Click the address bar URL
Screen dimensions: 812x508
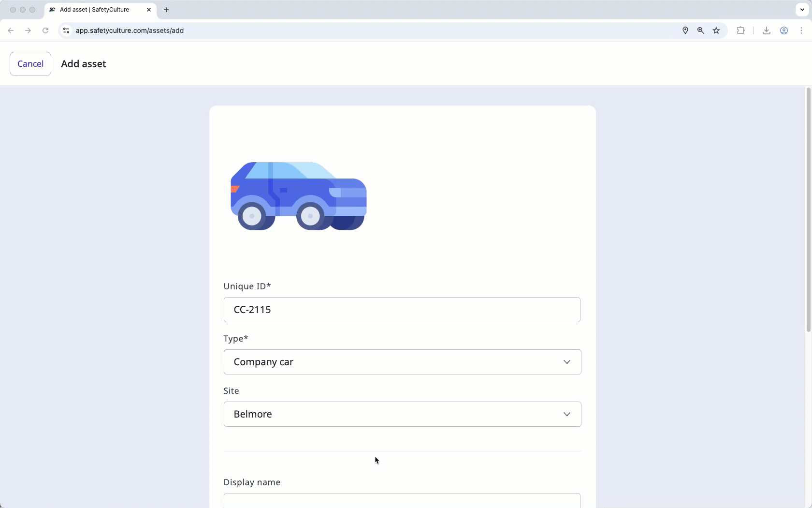click(130, 30)
